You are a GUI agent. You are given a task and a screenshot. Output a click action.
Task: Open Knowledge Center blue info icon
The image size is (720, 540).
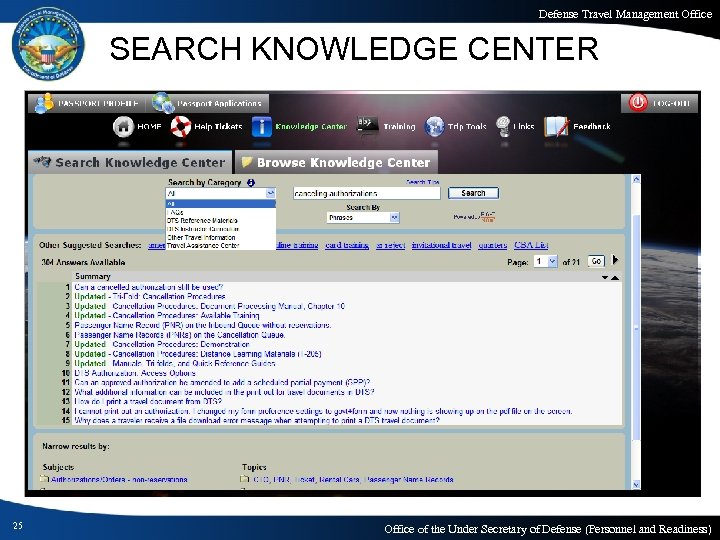262,127
